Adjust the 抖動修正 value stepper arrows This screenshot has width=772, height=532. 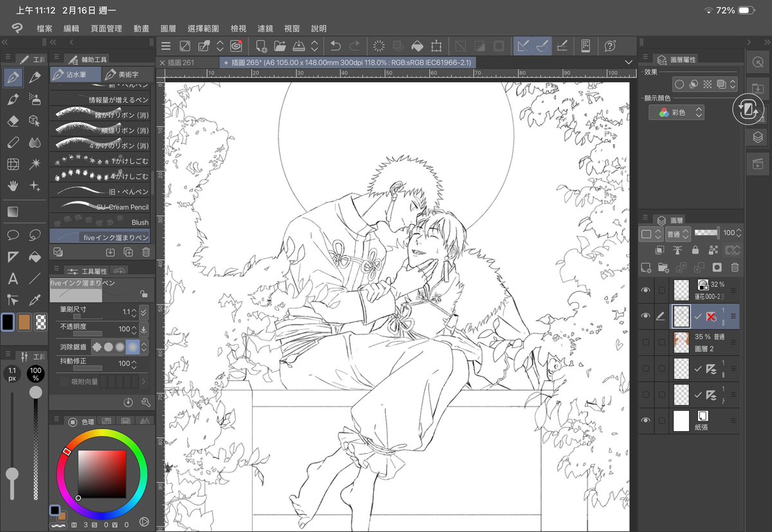click(x=133, y=363)
